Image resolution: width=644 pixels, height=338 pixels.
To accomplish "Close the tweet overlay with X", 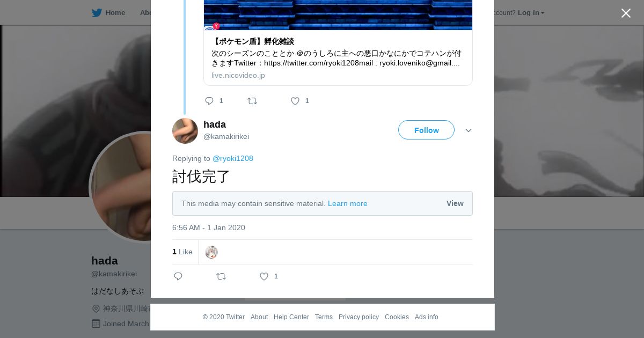I will 626,13.
